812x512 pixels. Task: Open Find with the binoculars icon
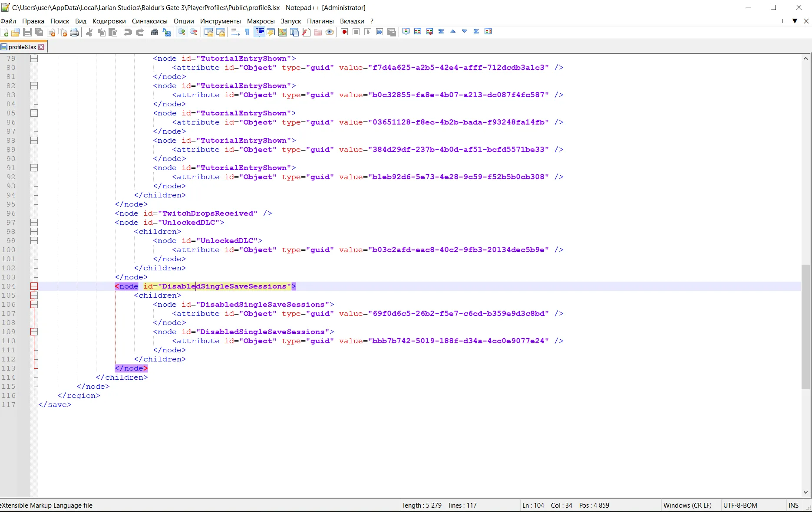point(155,32)
